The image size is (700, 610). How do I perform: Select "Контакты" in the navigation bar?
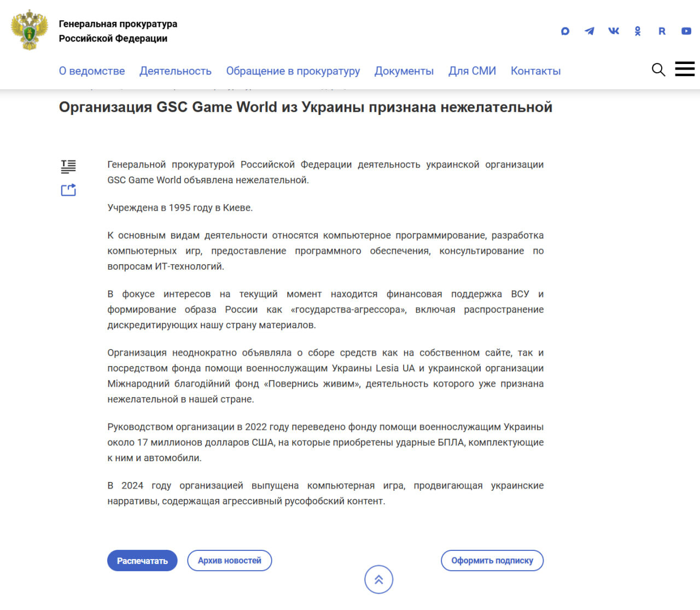click(x=536, y=71)
